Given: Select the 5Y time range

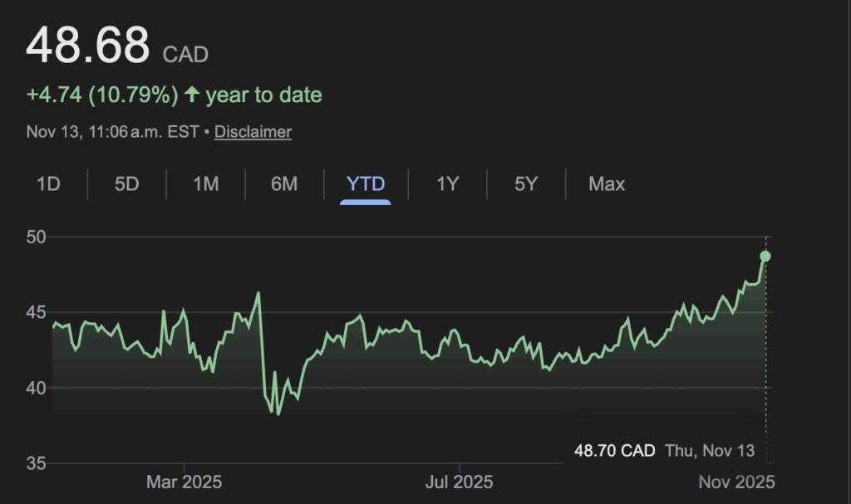Looking at the screenshot, I should tap(525, 183).
